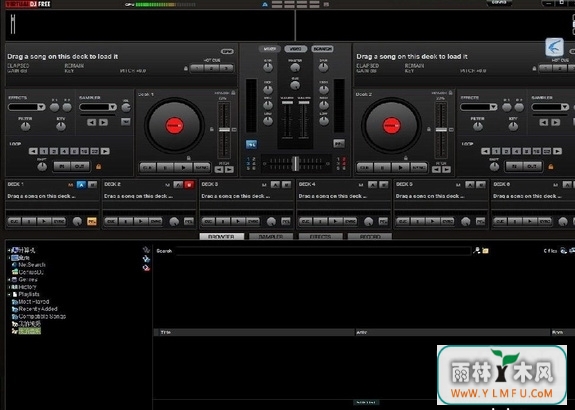Toggle the right deck orange smart loop lock
Viewport: 575px width, 410px height.
(x=550, y=166)
